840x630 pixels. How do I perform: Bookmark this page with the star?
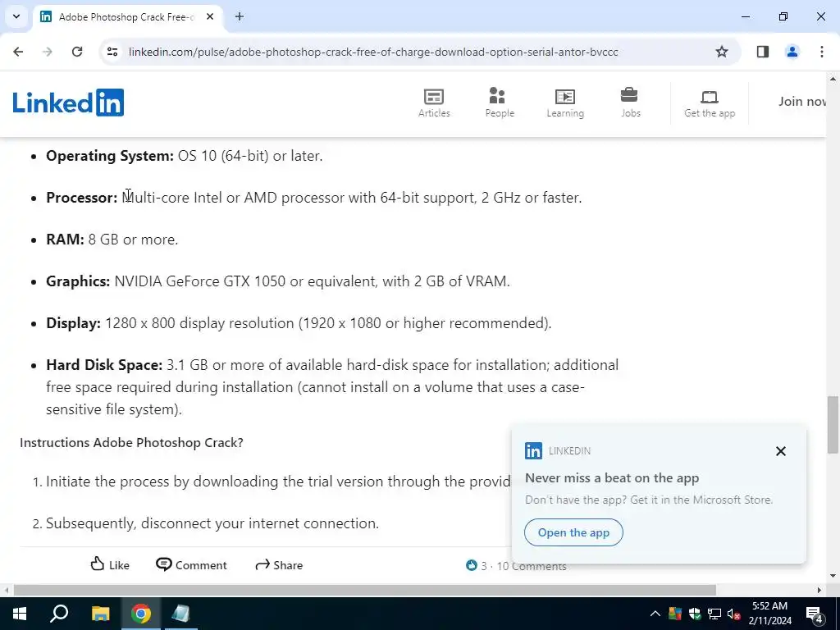point(722,52)
